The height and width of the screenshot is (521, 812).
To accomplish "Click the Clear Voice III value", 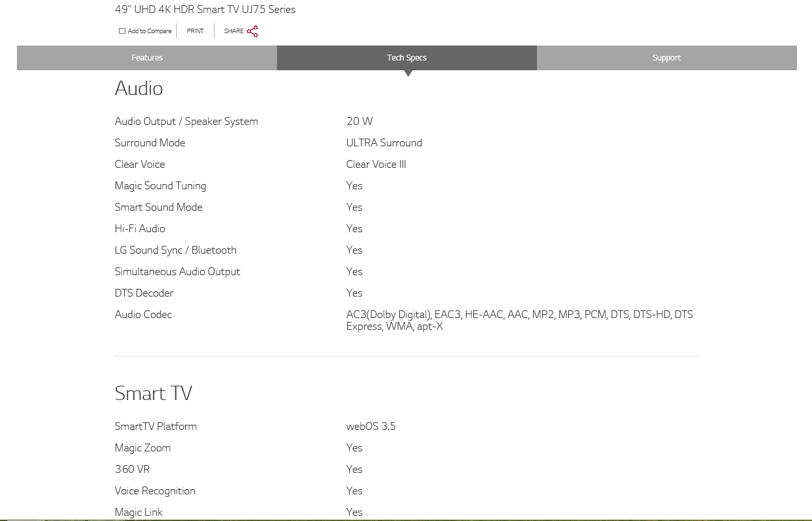I will 376,165.
